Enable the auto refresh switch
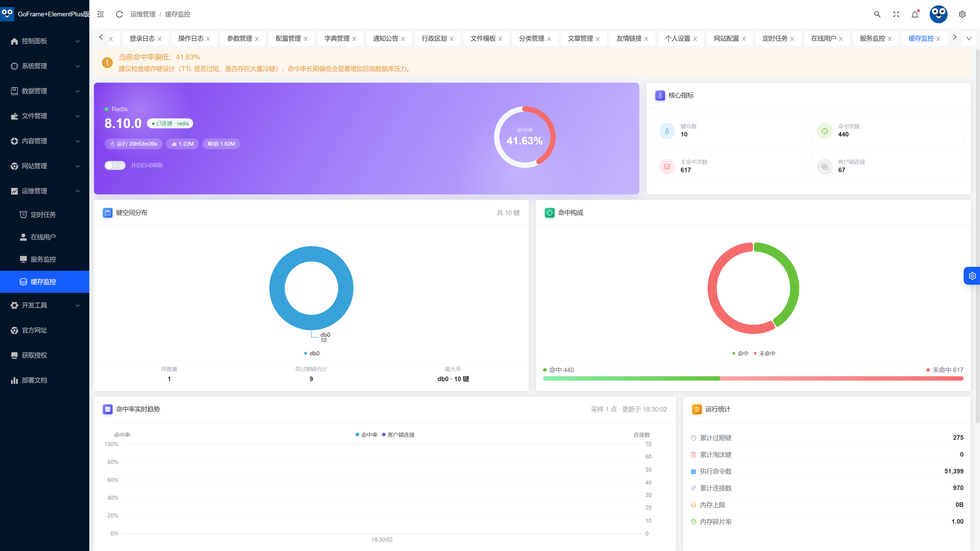 115,165
